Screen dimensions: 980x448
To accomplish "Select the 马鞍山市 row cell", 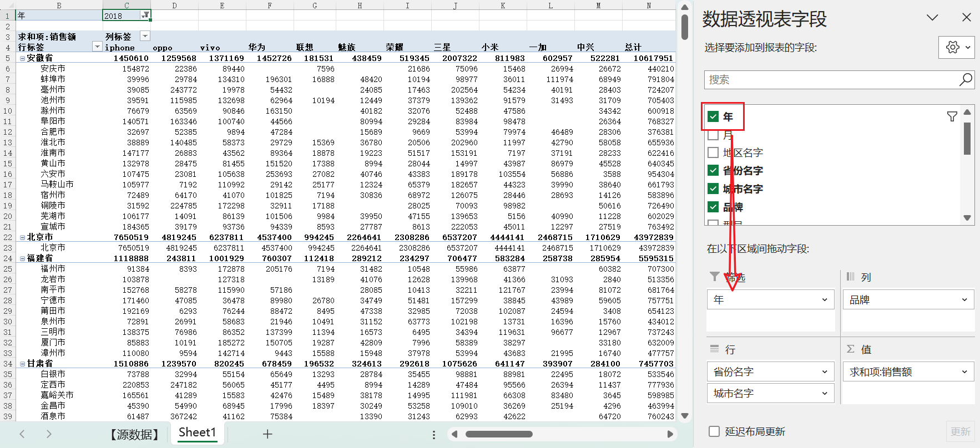I will coord(59,185).
